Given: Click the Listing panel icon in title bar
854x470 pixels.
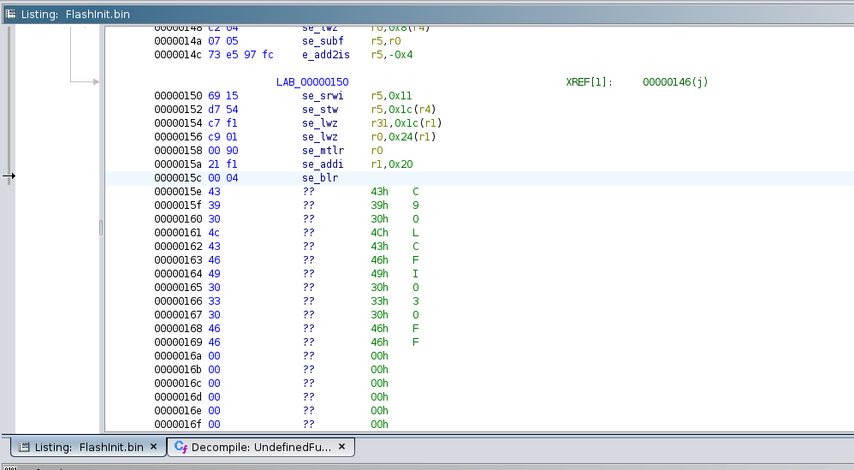Looking at the screenshot, I should pos(10,14).
